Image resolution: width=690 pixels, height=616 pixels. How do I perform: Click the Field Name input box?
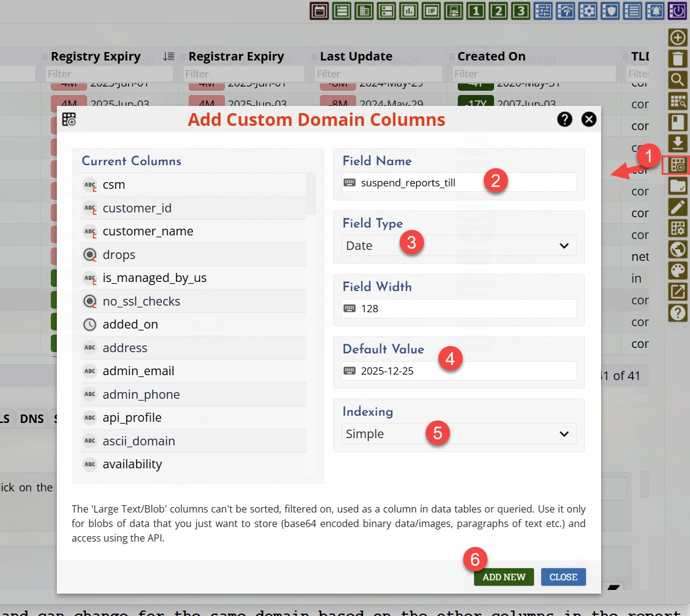click(458, 183)
